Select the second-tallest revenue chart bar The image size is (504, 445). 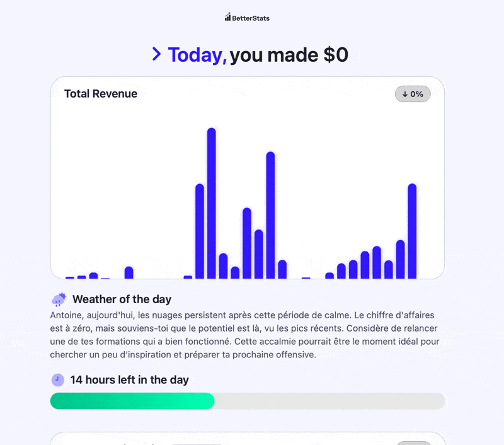click(x=270, y=214)
